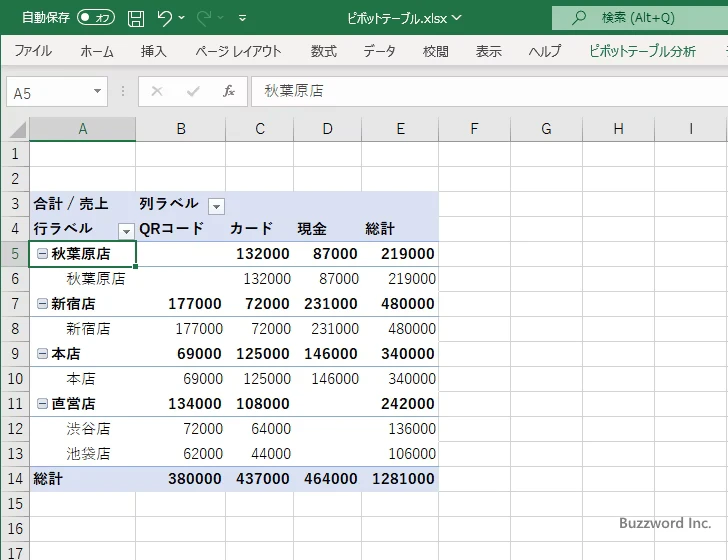Select row 16 header

[15, 529]
